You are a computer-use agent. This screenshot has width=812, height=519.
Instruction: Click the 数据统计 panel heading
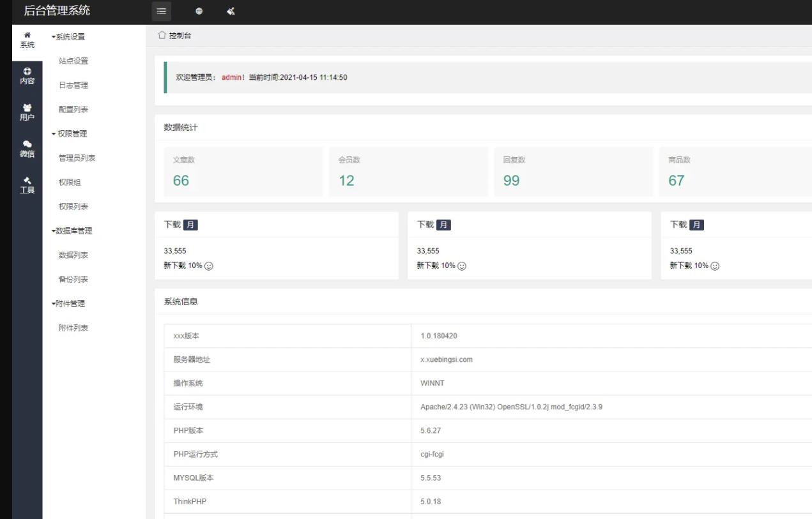pos(181,128)
